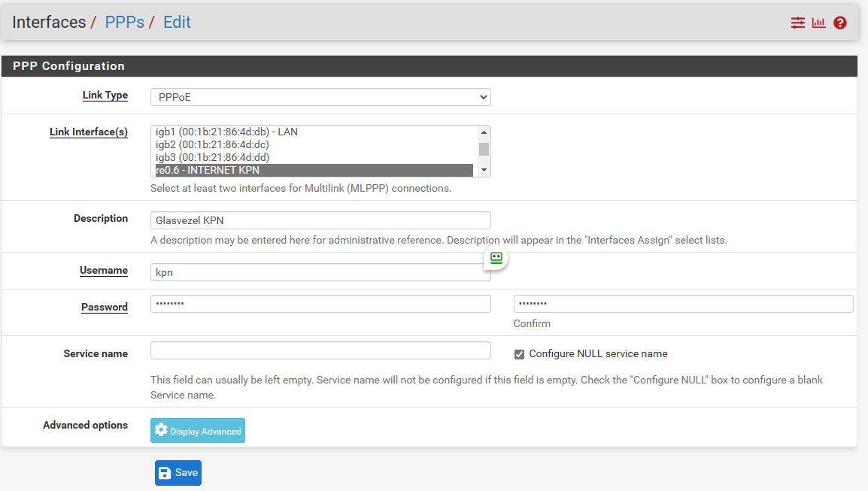Image resolution: width=868 pixels, height=491 pixels.
Task: Click interface list scroll up arrow
Action: click(484, 132)
